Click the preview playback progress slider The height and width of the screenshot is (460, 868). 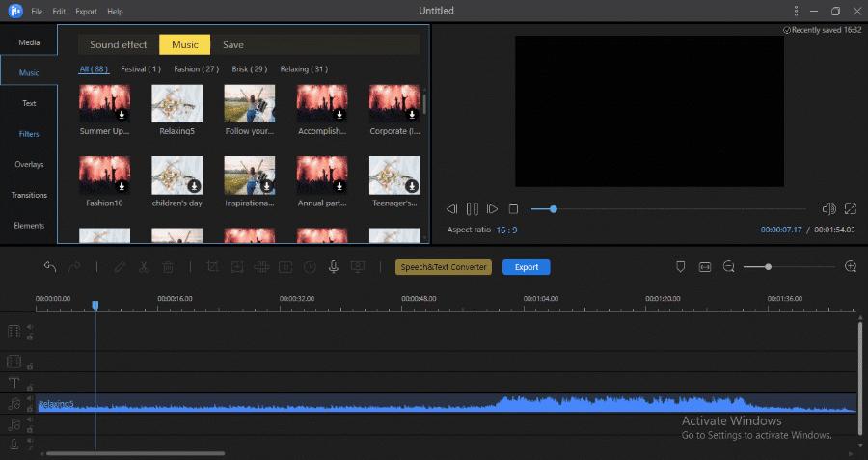(x=668, y=209)
